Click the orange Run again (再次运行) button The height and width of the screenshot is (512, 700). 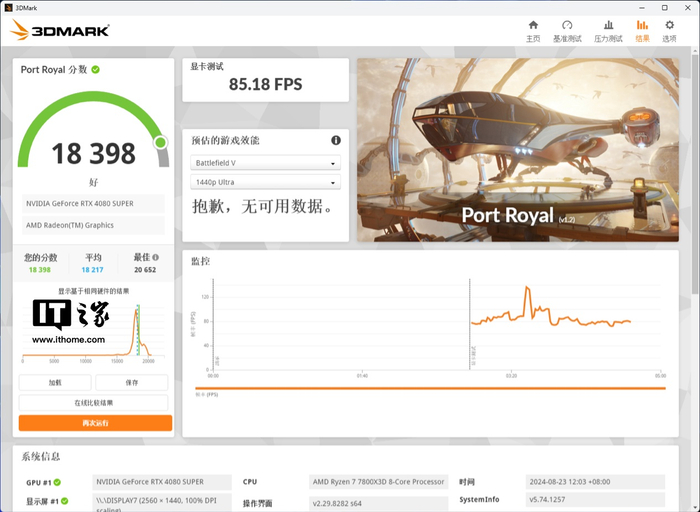95,423
